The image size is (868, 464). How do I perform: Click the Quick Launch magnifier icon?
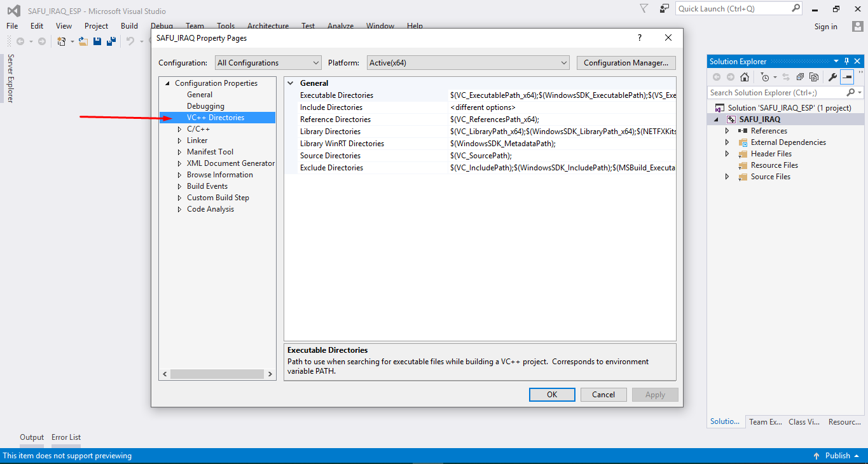pos(796,8)
